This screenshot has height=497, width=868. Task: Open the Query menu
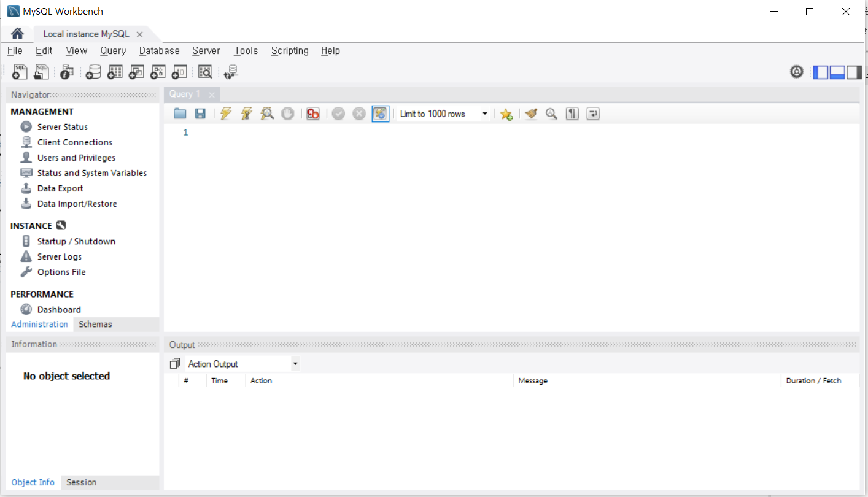point(113,51)
